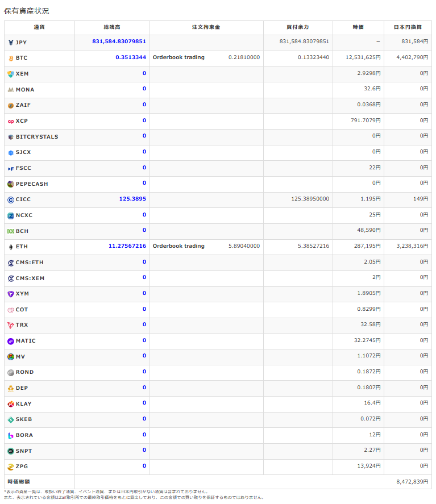
Task: Click the CMS:ETH token icon
Action: pos(11,263)
